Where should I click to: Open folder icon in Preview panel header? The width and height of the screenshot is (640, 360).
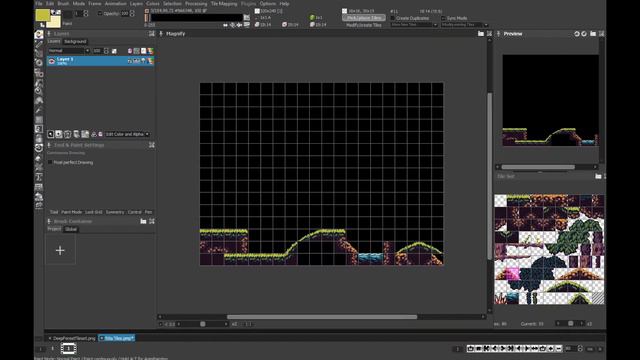click(593, 34)
